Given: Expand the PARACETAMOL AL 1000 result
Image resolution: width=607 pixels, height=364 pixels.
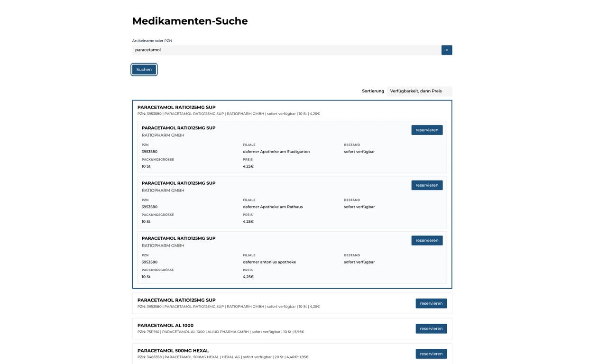Looking at the screenshot, I should pos(166,326).
